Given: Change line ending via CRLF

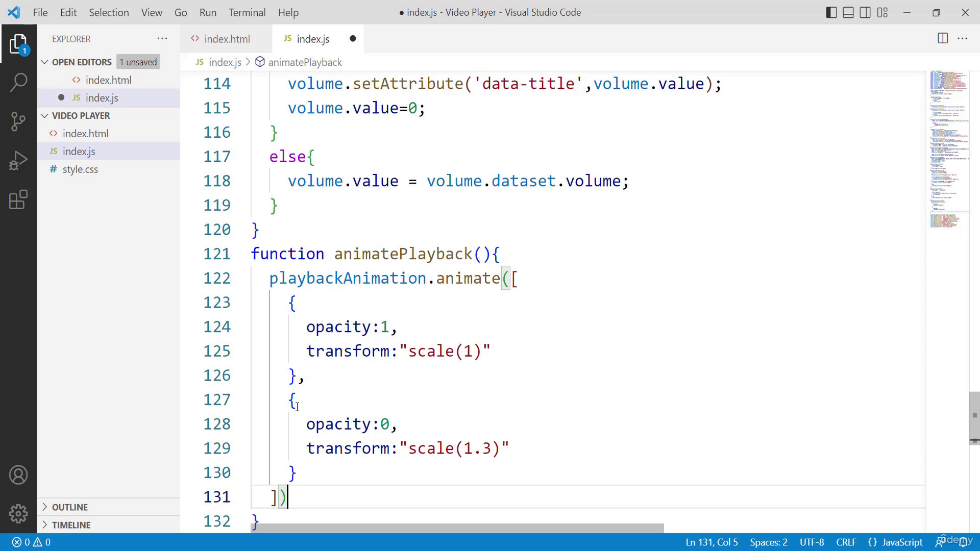Looking at the screenshot, I should pyautogui.click(x=846, y=542).
